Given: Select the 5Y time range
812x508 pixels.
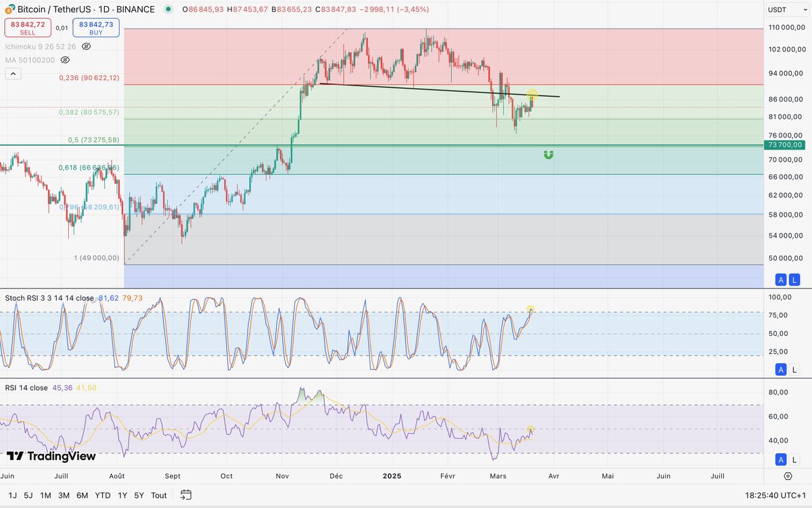Looking at the screenshot, I should [x=139, y=495].
